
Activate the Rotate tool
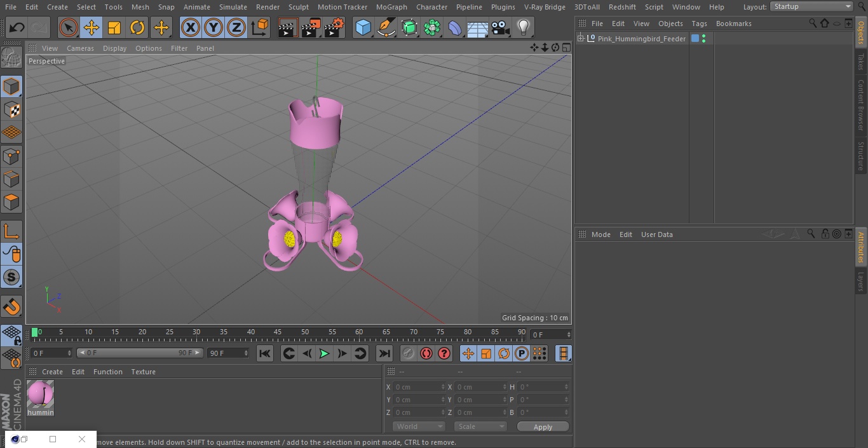(137, 27)
